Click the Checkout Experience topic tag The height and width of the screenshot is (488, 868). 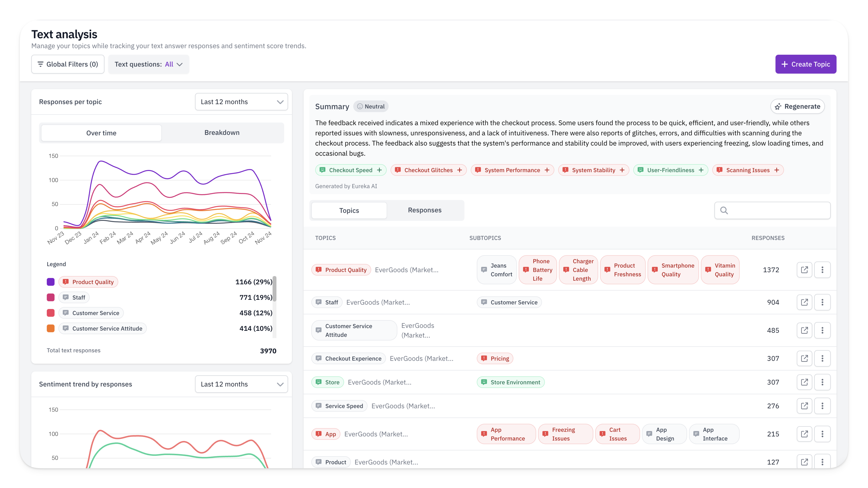(348, 358)
